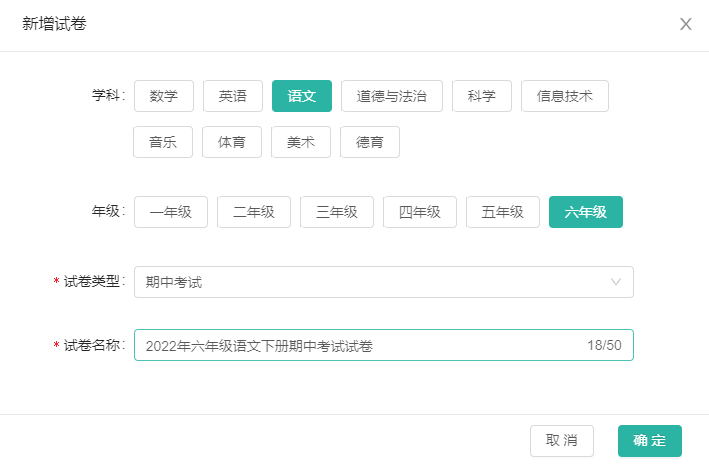Select the 音乐 subject option
The image size is (709, 466).
(163, 142)
